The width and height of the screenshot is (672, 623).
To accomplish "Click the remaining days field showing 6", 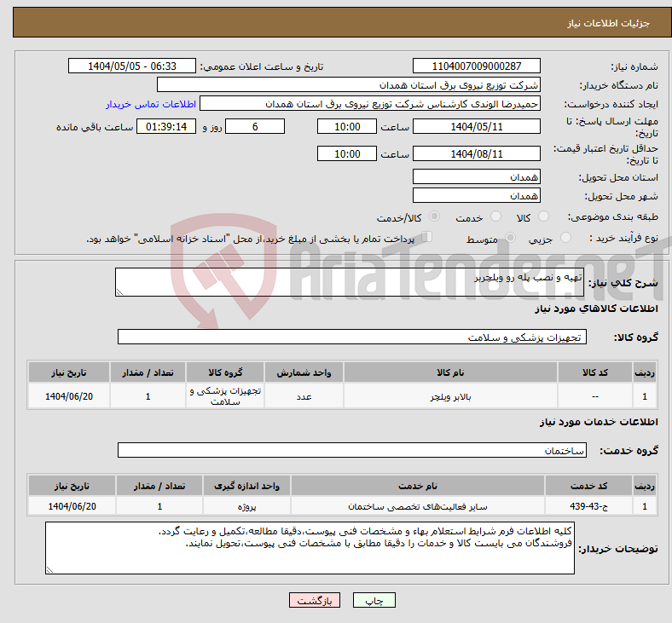I will pos(255,127).
